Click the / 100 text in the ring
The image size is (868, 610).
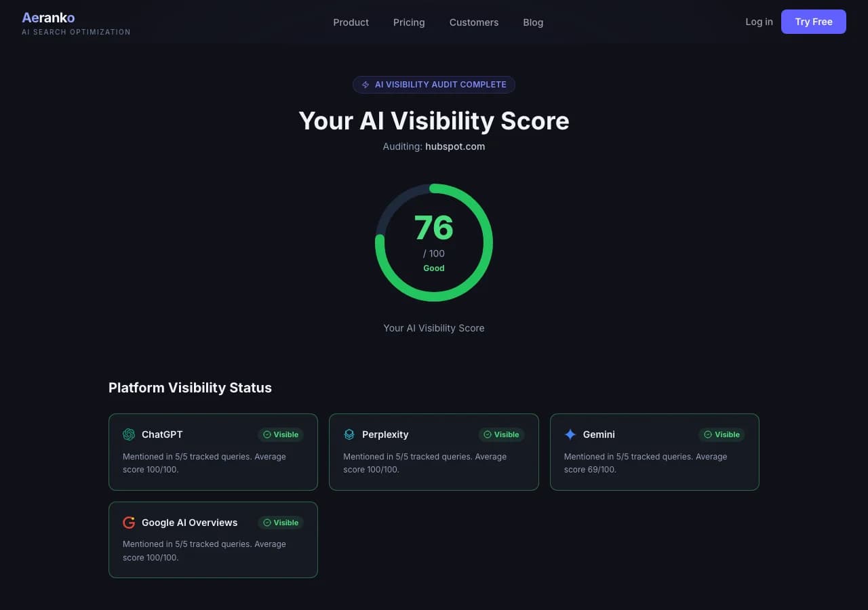tap(434, 253)
